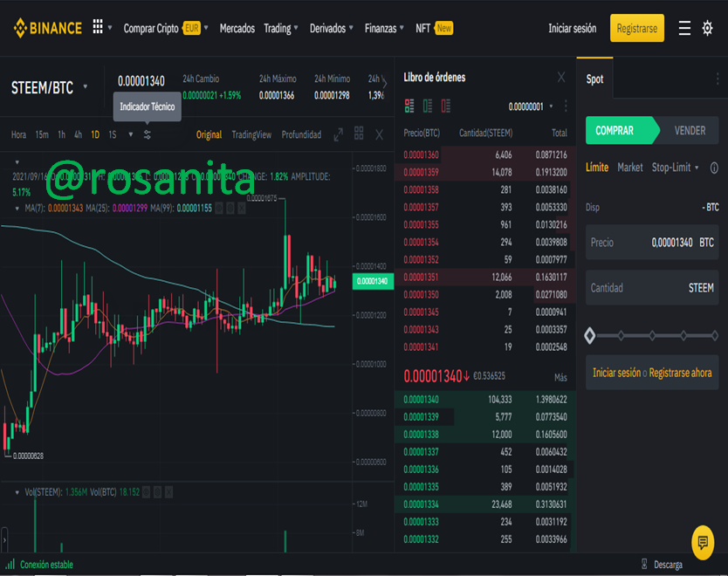Image resolution: width=728 pixels, height=576 pixels.
Task: Close the chart panel
Action: [380, 135]
